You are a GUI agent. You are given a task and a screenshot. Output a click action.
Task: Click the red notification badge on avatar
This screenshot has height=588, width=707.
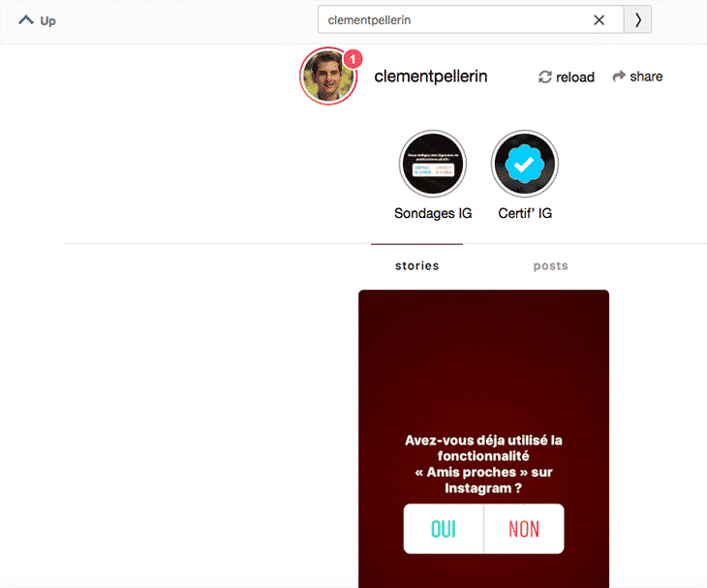(x=353, y=59)
